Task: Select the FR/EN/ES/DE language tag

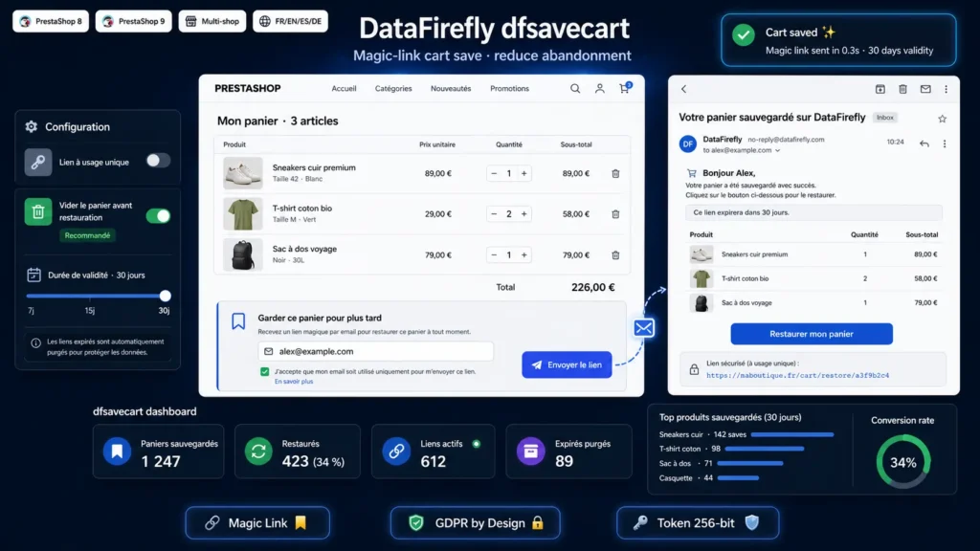Action: (291, 21)
